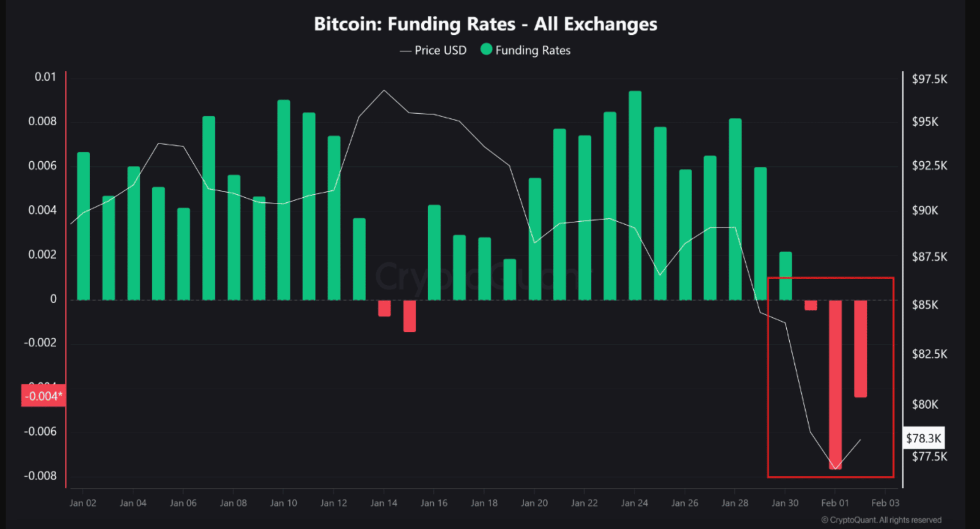
Task: Select the deepest red Feb 01 bar
Action: (835, 384)
